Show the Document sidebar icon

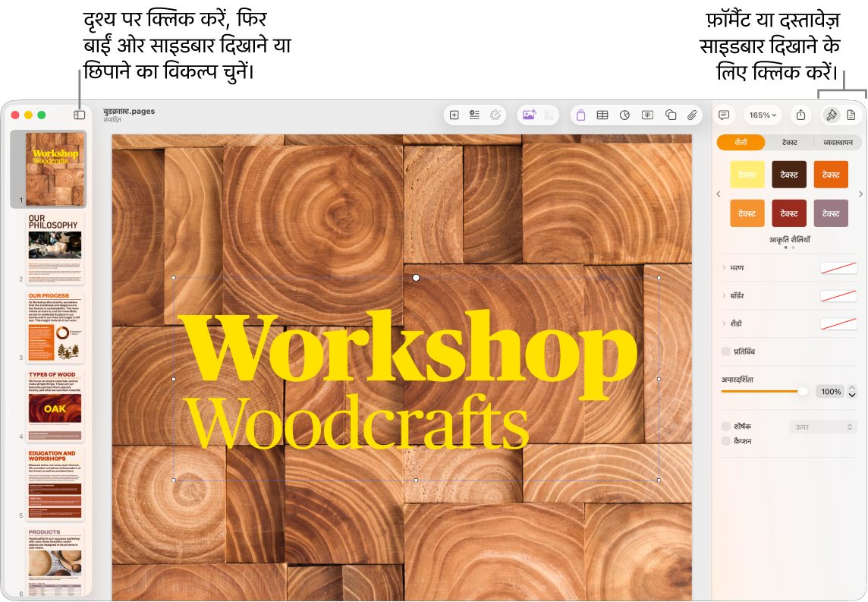click(x=851, y=115)
